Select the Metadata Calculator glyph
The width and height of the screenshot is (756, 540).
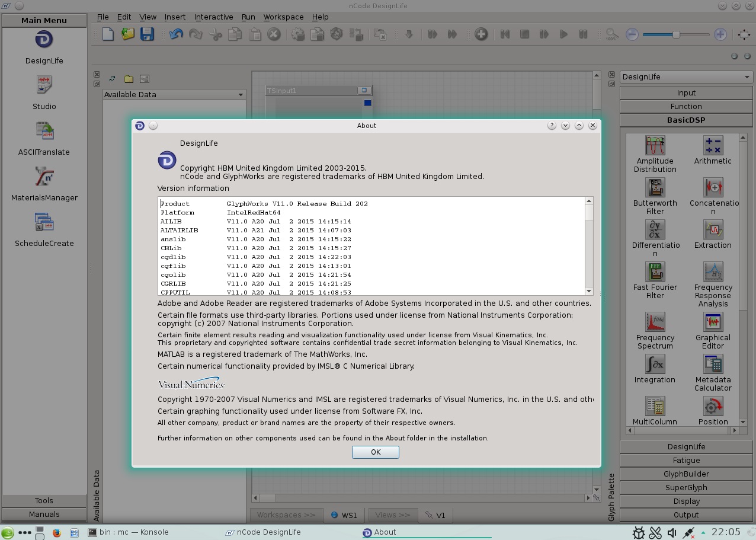coord(713,373)
